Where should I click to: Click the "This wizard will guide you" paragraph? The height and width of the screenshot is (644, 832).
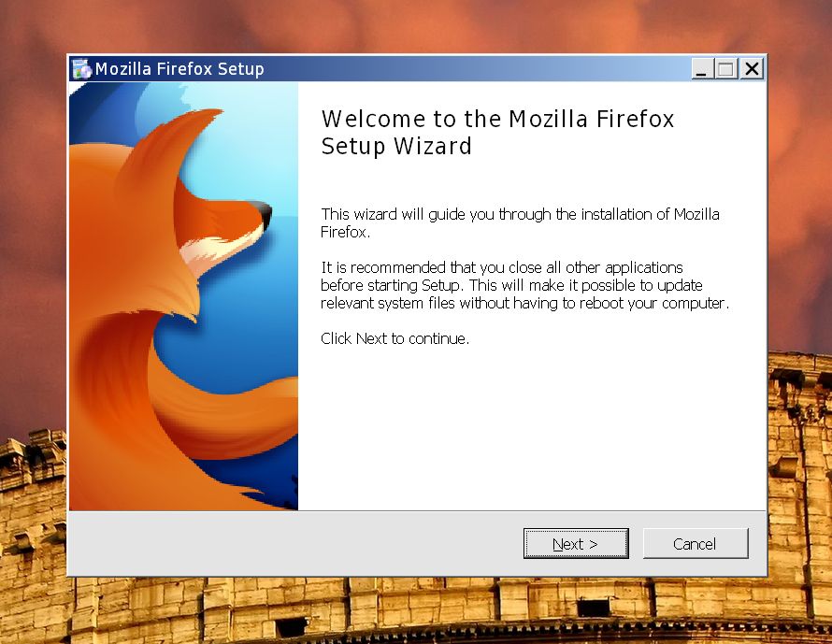[x=520, y=222]
